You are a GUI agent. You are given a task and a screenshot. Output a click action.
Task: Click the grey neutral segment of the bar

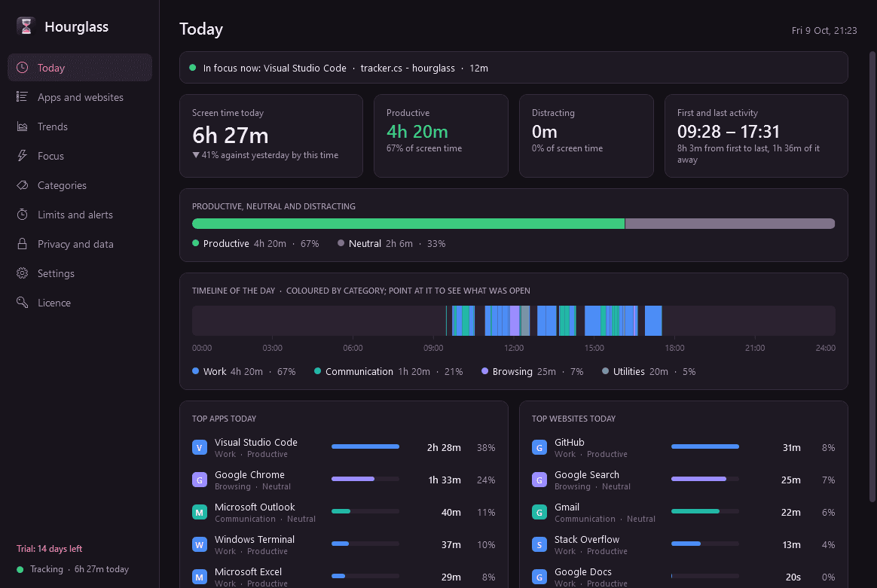tap(730, 224)
